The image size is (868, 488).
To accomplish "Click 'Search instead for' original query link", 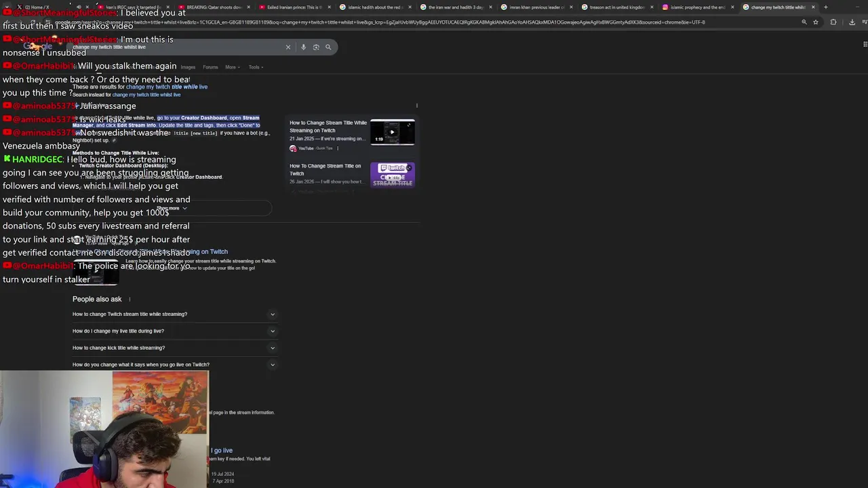I will coord(146,95).
